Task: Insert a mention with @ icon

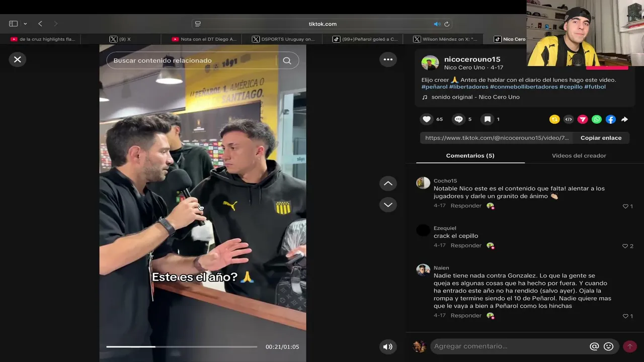Action: tap(594, 346)
